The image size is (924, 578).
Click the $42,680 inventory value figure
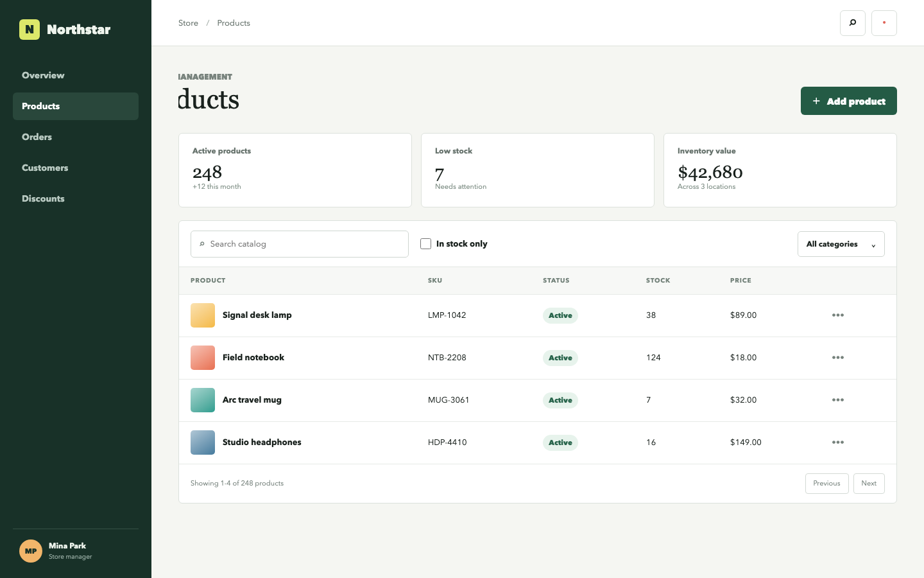[710, 172]
